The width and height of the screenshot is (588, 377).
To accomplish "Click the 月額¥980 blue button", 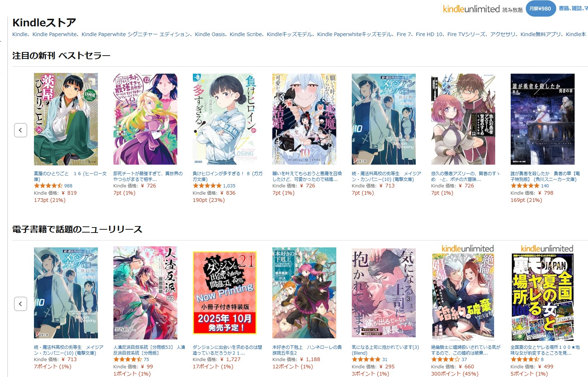I will (x=540, y=9).
